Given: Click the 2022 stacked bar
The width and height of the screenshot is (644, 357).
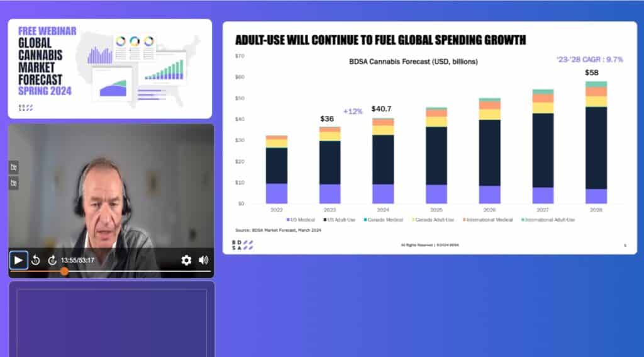Looking at the screenshot, I should coord(277,169).
